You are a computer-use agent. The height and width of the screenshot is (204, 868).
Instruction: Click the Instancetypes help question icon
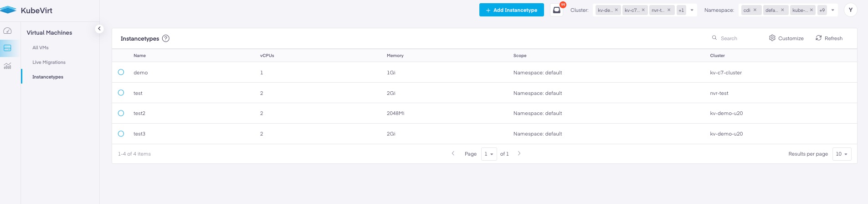tap(166, 38)
